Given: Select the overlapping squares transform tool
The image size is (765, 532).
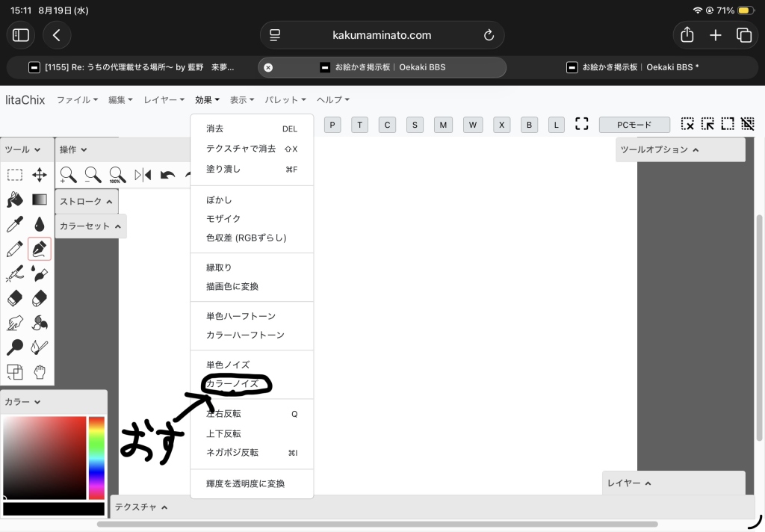Looking at the screenshot, I should [15, 372].
